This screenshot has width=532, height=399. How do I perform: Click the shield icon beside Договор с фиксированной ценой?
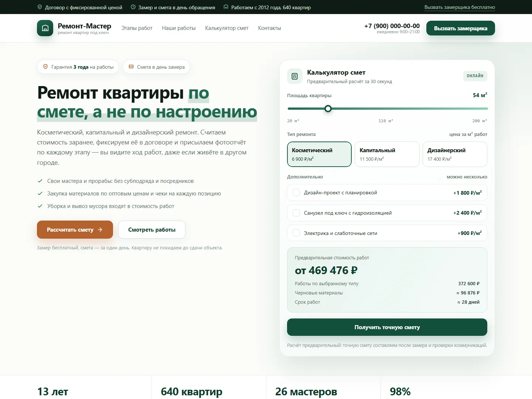(40, 7)
